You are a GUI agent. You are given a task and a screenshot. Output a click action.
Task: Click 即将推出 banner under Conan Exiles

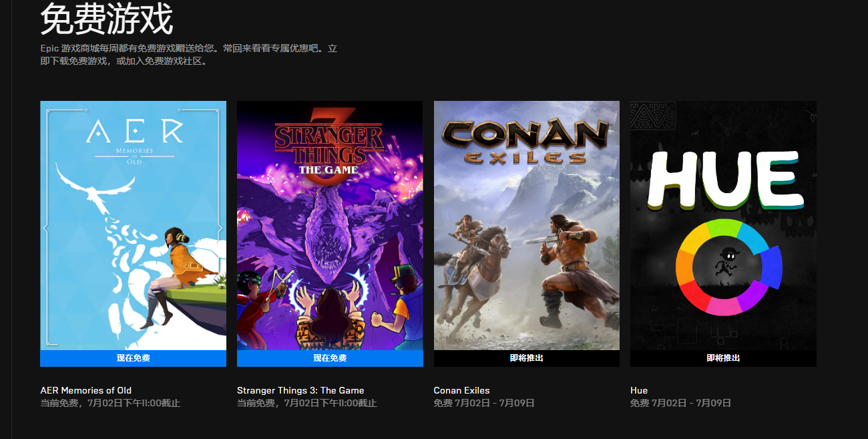tap(527, 358)
